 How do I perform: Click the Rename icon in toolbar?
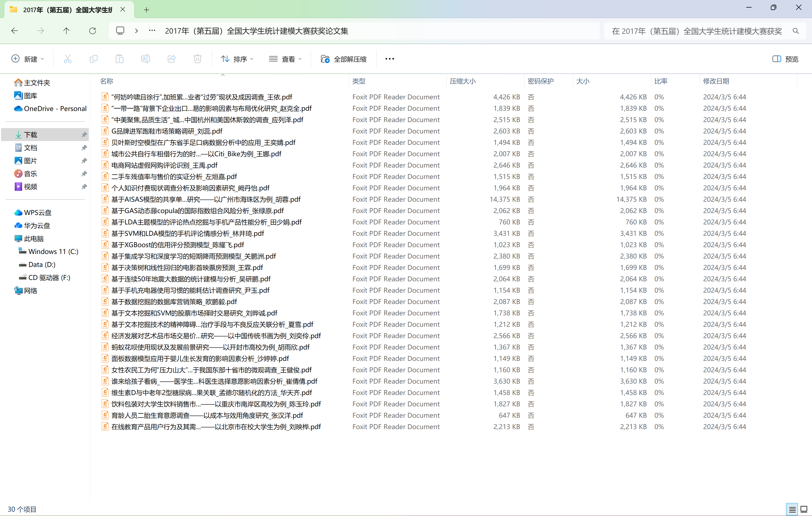[x=145, y=59]
